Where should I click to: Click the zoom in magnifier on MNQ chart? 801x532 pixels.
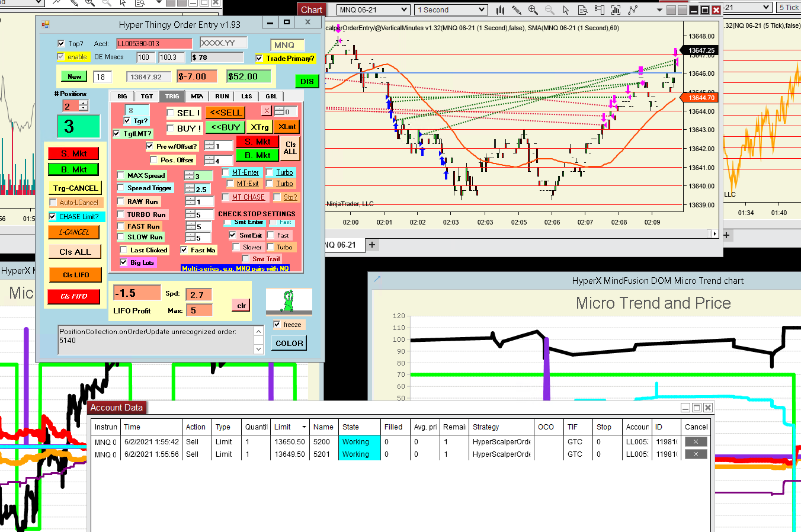tap(533, 9)
